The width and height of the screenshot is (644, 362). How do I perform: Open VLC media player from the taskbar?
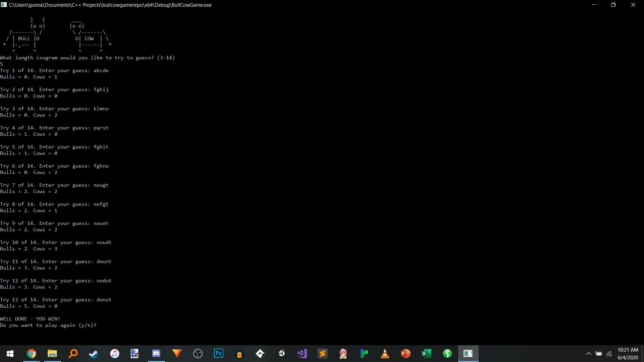coord(385,354)
